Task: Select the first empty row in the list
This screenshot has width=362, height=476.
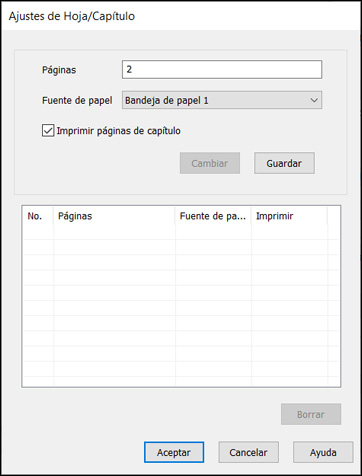Action: tap(181, 232)
